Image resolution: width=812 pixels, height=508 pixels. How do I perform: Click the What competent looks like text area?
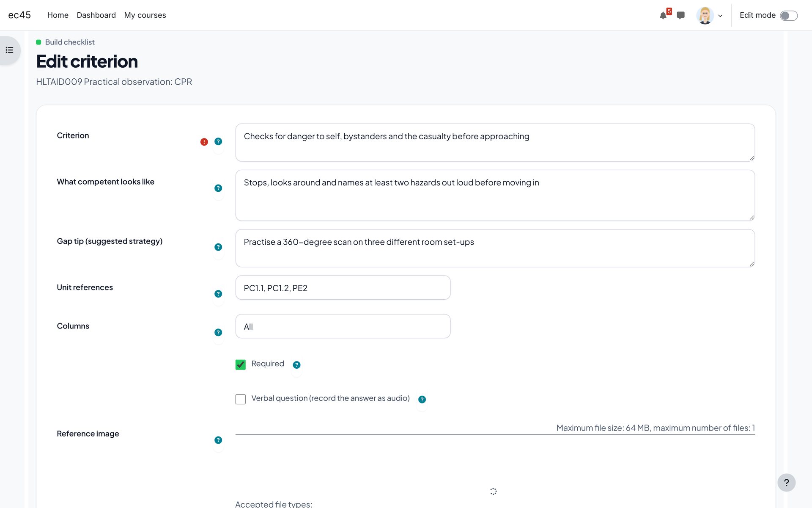click(x=495, y=195)
